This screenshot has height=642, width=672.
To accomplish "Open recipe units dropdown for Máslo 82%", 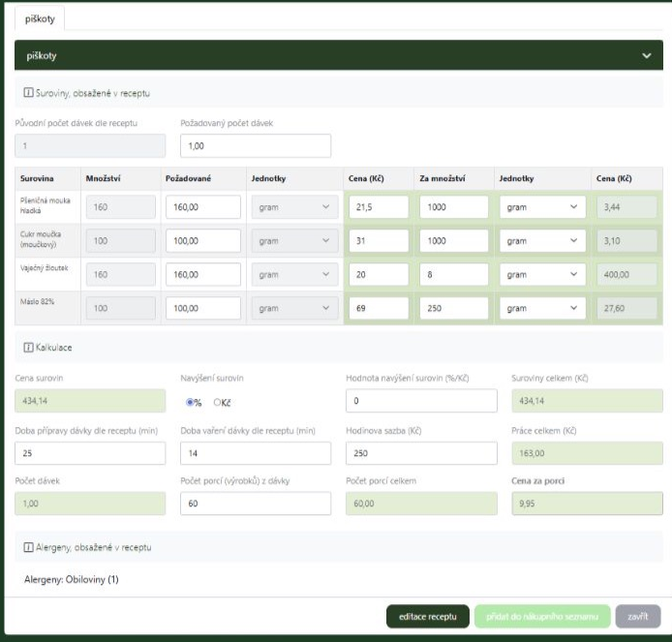I will [294, 308].
